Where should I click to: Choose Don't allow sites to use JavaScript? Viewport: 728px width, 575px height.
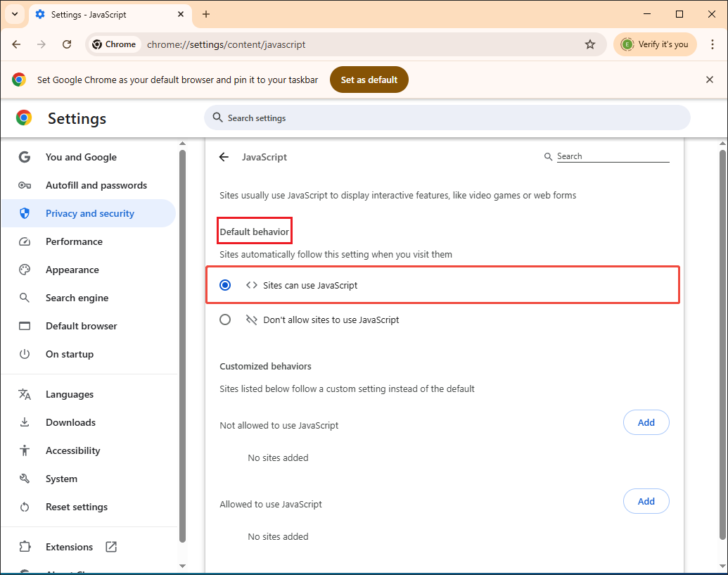pos(225,320)
